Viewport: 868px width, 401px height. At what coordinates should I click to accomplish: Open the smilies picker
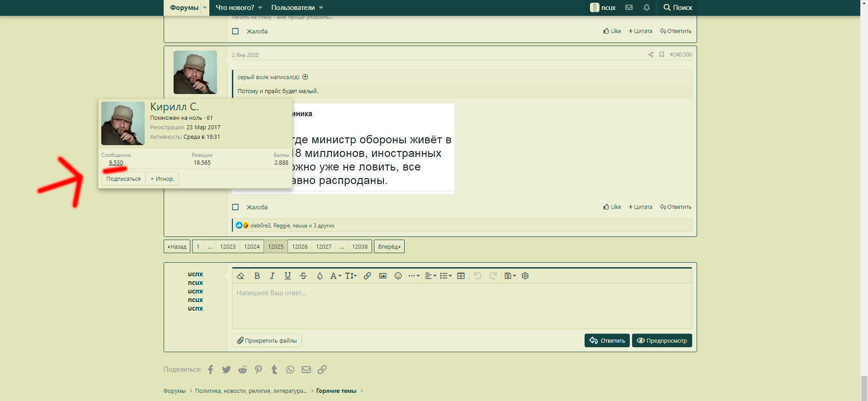[x=398, y=276]
